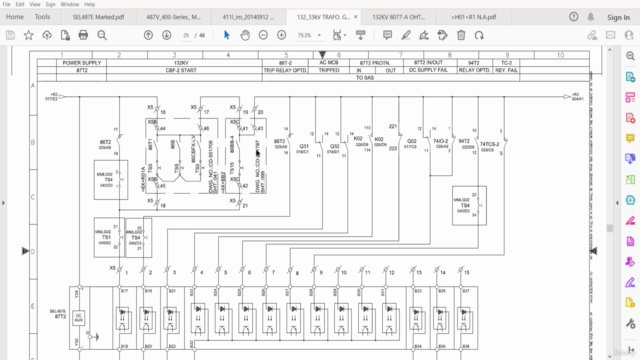This screenshot has height=360, width=640.
Task: Print the document
Action: point(83,35)
